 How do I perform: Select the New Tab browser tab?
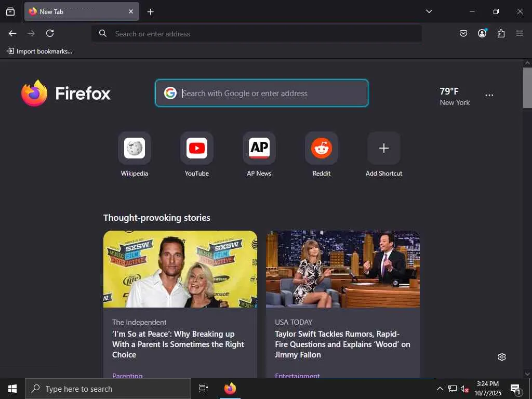click(x=82, y=11)
